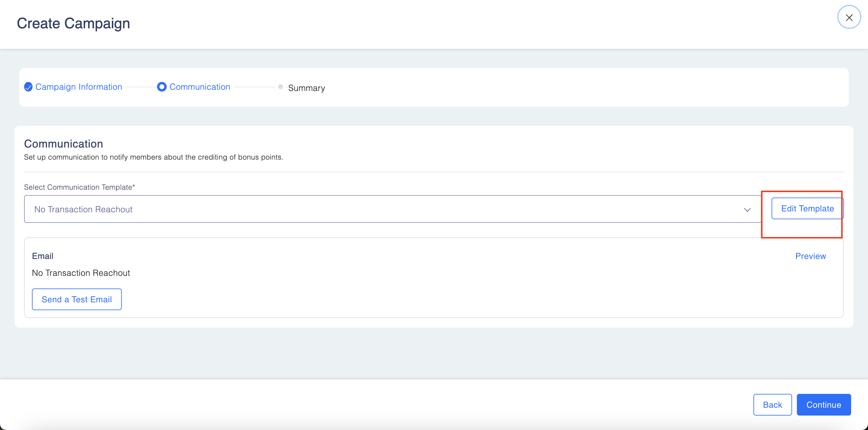Open the email Preview link
This screenshot has width=868, height=430.
tap(810, 256)
